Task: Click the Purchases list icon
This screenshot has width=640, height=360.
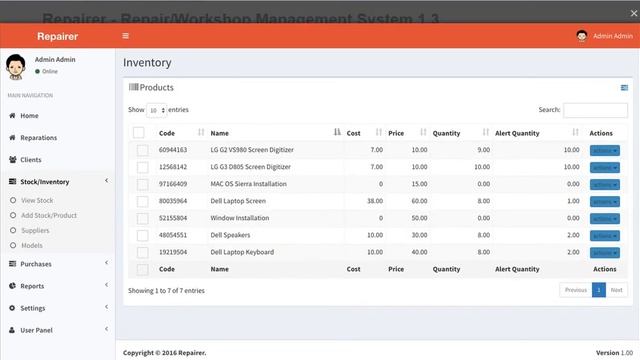Action: pos(12,264)
